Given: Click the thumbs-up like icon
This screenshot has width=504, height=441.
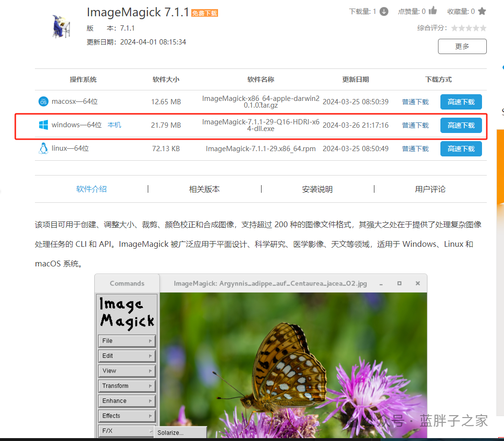Looking at the screenshot, I should (433, 11).
